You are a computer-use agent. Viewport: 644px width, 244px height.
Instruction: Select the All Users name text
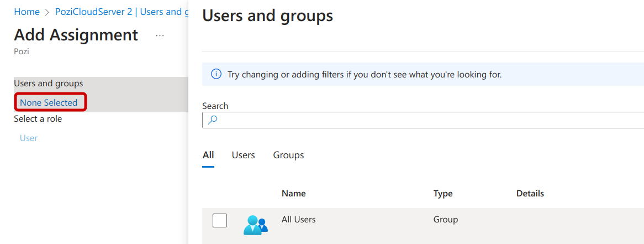[298, 220]
